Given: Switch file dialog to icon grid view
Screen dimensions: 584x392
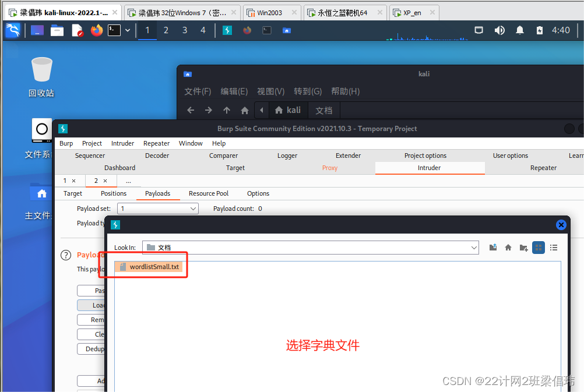Looking at the screenshot, I should [x=539, y=248].
